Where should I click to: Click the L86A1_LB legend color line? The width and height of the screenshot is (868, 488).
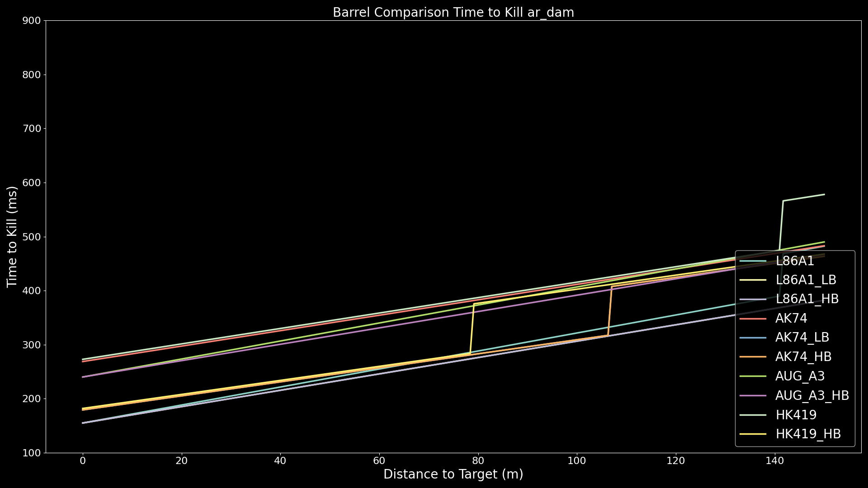click(753, 280)
